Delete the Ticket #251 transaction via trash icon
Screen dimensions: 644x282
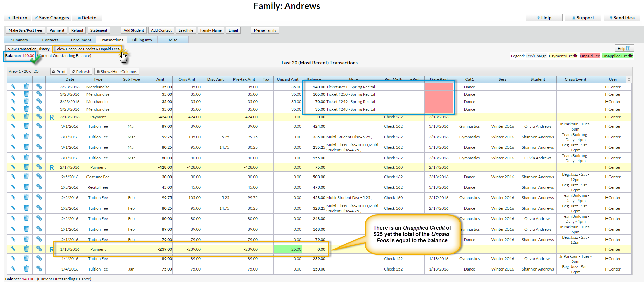[26, 87]
